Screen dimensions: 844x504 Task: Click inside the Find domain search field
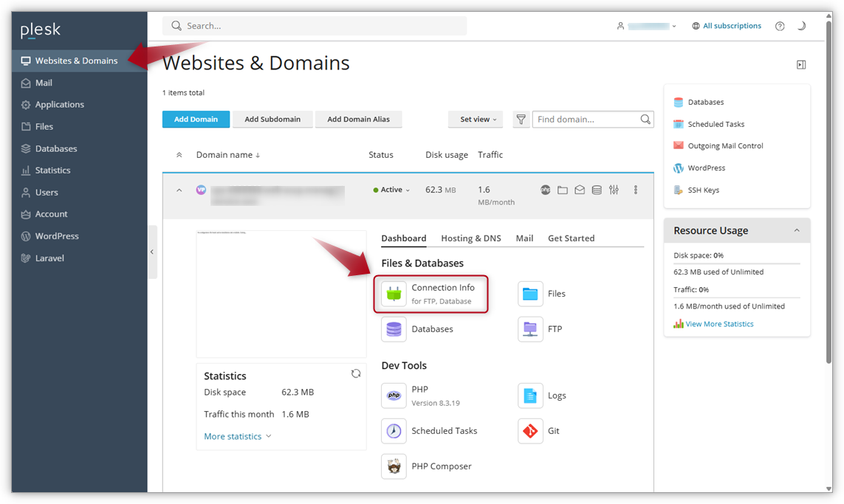(587, 119)
